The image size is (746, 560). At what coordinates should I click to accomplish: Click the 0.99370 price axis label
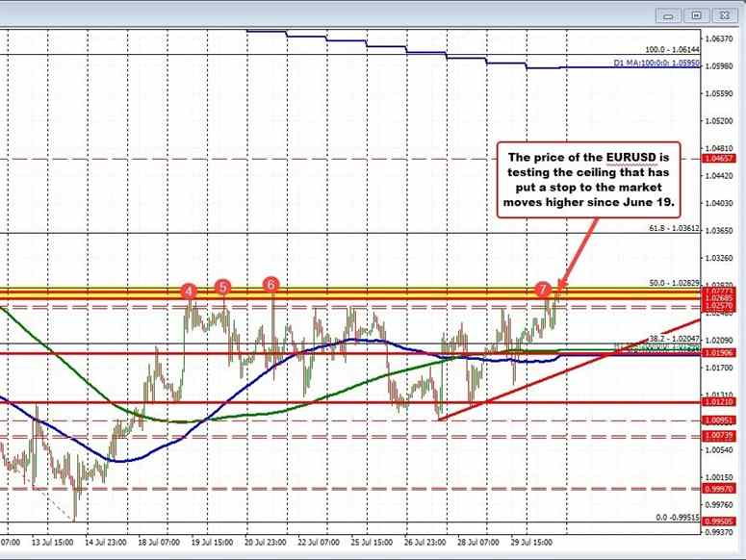[x=719, y=532]
